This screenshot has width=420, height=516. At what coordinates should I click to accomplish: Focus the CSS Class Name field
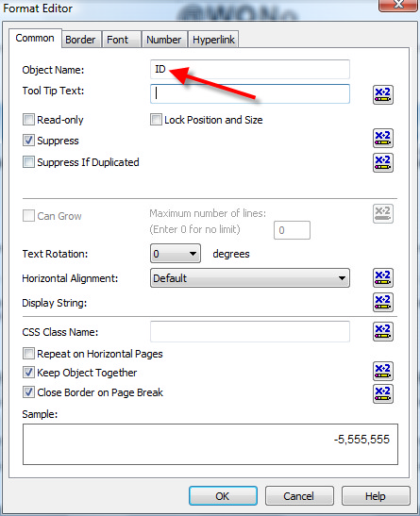click(250, 332)
